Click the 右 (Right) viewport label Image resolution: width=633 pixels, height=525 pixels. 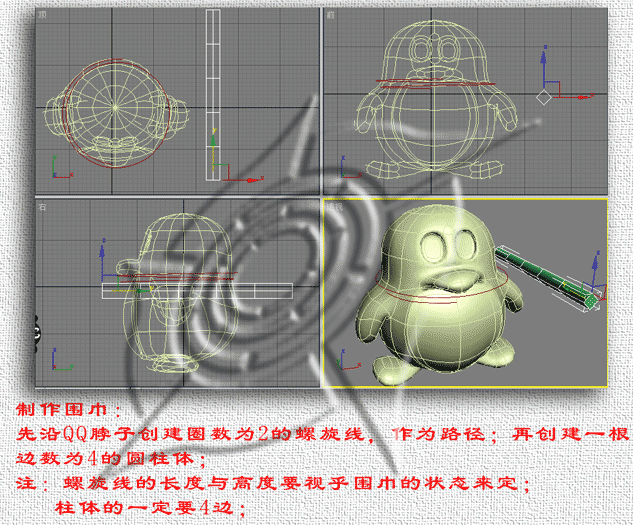[x=42, y=207]
